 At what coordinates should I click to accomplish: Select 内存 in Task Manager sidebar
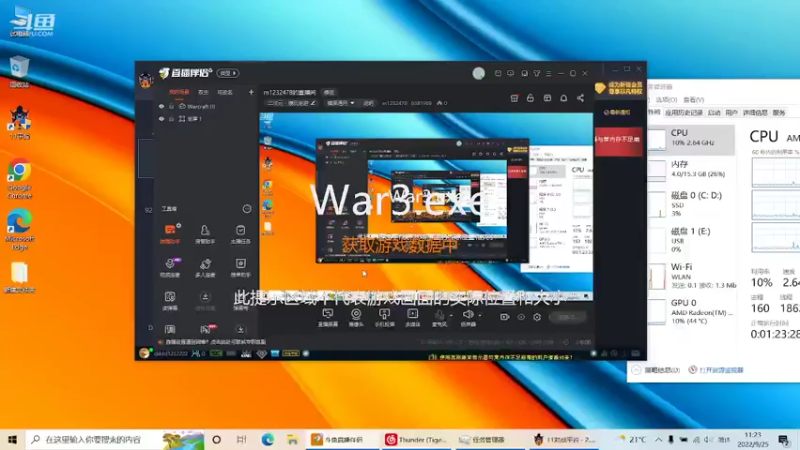[x=691, y=169]
